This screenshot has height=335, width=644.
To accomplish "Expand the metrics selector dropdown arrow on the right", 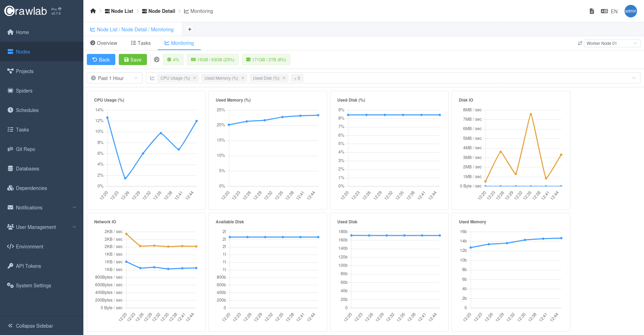I will [635, 78].
